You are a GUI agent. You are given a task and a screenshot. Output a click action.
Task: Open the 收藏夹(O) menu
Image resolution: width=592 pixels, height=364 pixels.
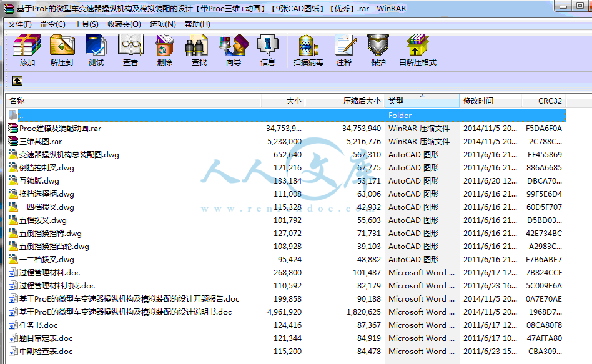click(124, 24)
